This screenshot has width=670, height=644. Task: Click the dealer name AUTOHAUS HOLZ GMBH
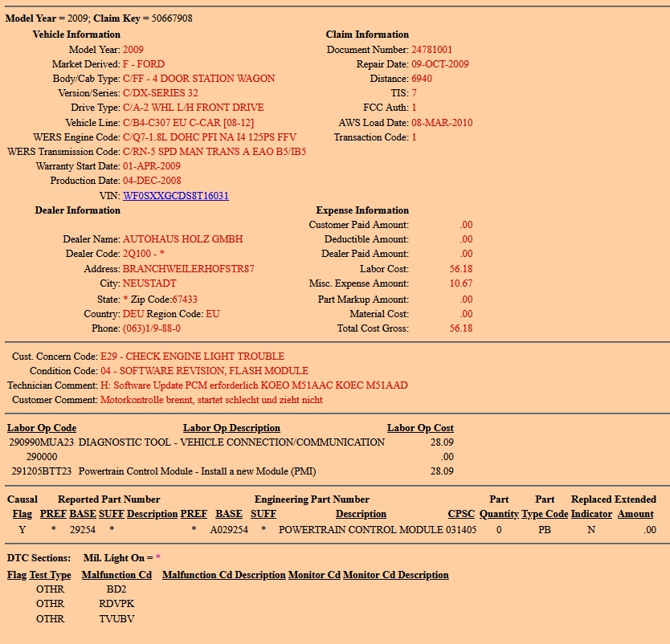[182, 239]
